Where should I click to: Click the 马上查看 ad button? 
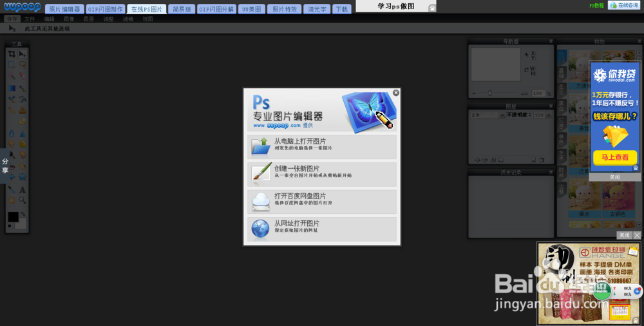tap(615, 157)
